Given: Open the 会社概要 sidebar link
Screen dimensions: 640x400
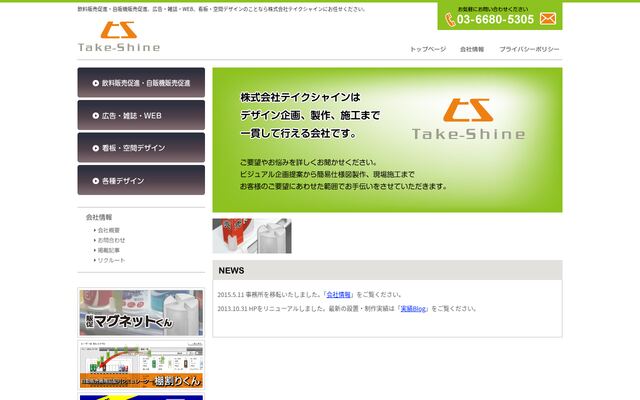Looking at the screenshot, I should click(x=108, y=230).
